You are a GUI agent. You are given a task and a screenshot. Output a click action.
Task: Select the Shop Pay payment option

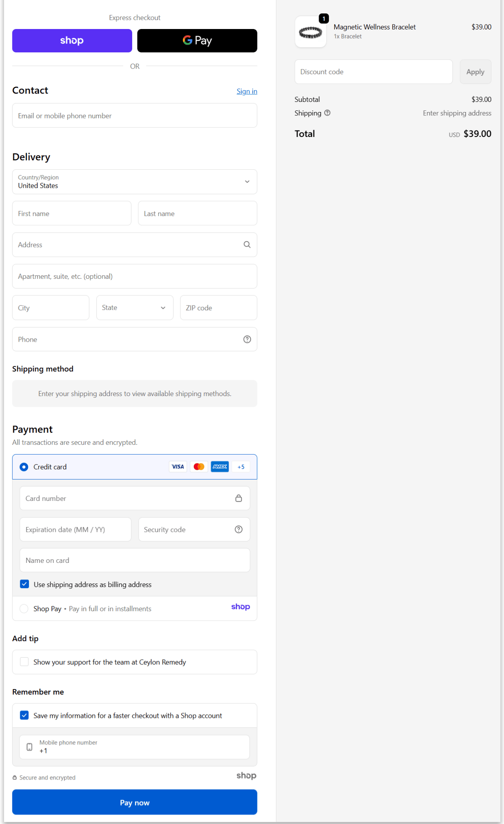click(24, 608)
